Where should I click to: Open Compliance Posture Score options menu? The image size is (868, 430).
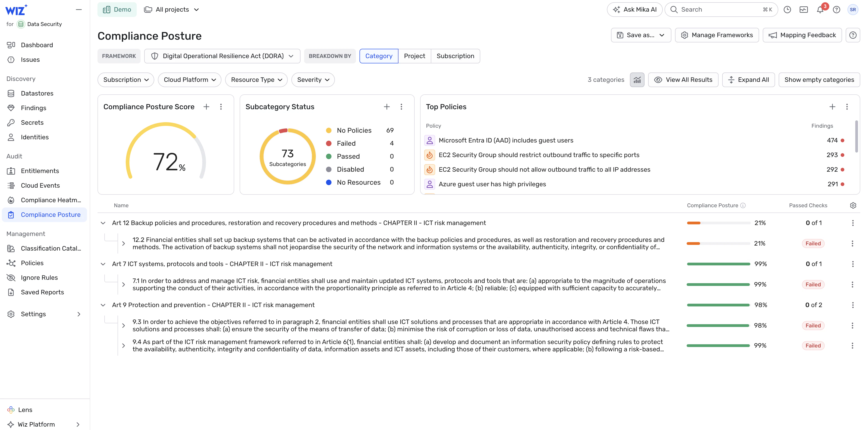221,106
